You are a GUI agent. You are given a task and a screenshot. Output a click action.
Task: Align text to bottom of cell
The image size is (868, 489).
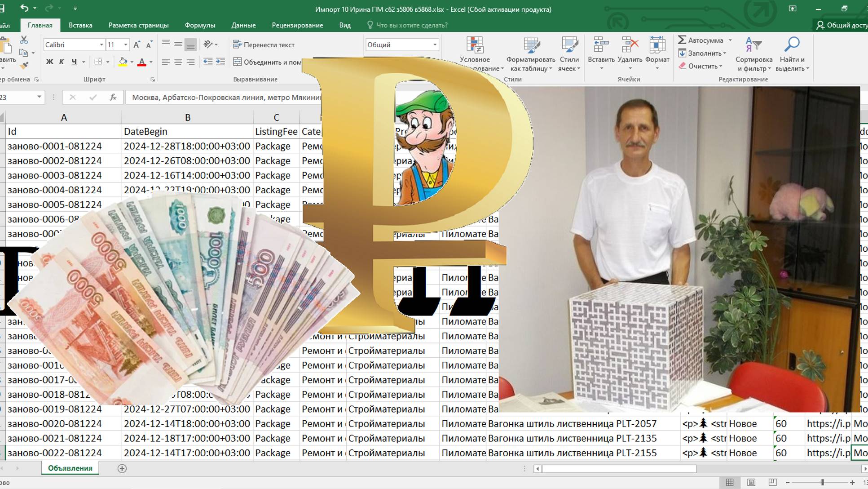click(x=190, y=44)
